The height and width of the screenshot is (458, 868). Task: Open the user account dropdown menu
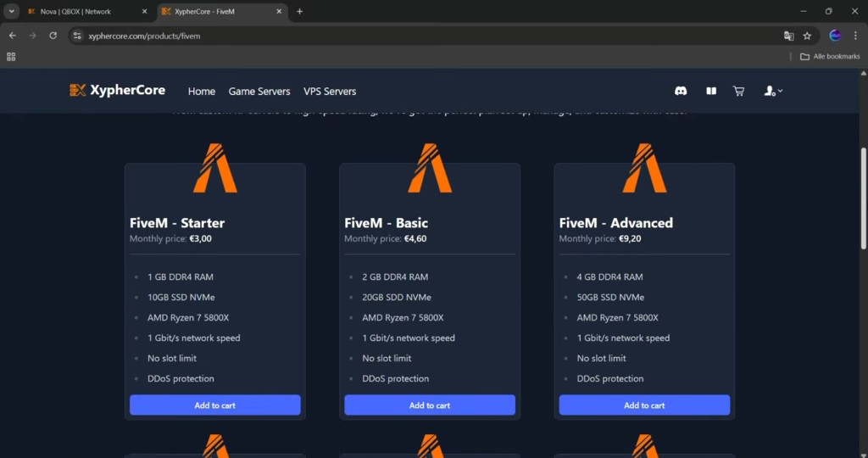coord(773,91)
